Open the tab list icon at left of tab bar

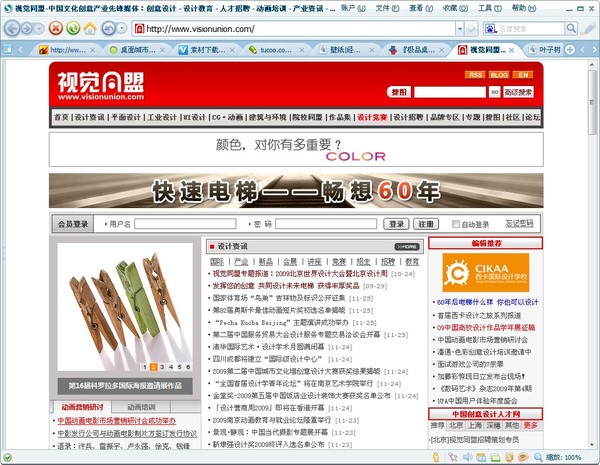(7, 49)
